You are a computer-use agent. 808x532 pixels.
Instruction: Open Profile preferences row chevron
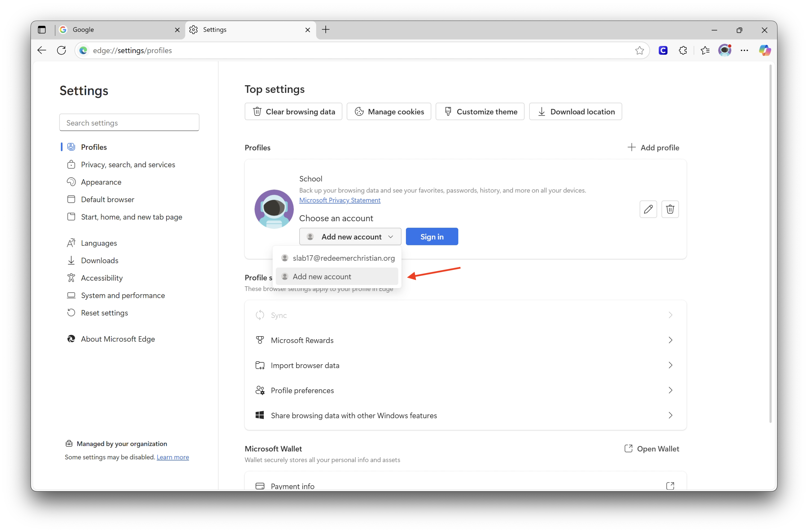670,390
